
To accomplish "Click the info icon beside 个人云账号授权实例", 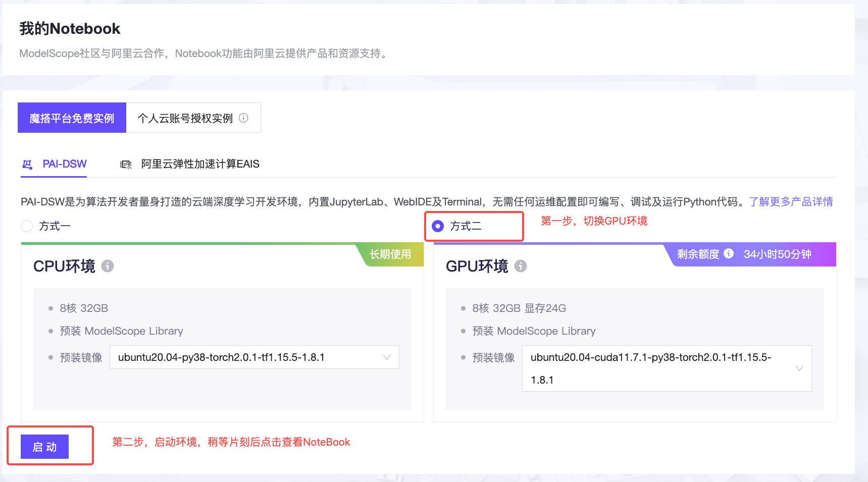I will [x=243, y=118].
